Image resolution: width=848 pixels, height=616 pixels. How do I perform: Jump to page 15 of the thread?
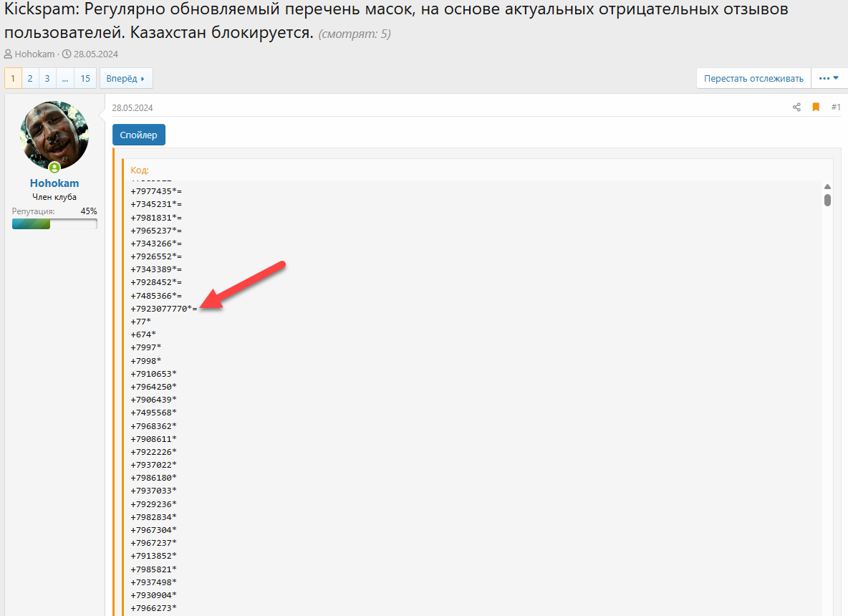(85, 78)
